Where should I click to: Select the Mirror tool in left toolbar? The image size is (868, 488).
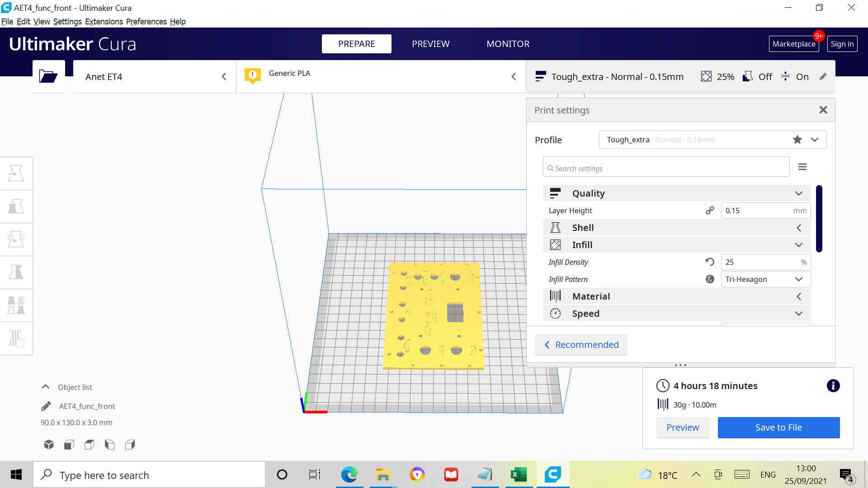(x=16, y=272)
